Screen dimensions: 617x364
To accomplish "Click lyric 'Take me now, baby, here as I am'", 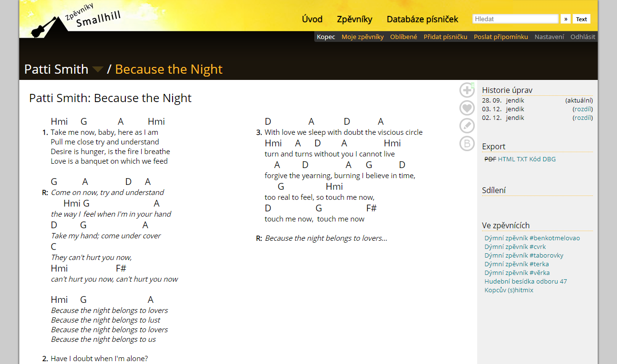I will [x=104, y=132].
